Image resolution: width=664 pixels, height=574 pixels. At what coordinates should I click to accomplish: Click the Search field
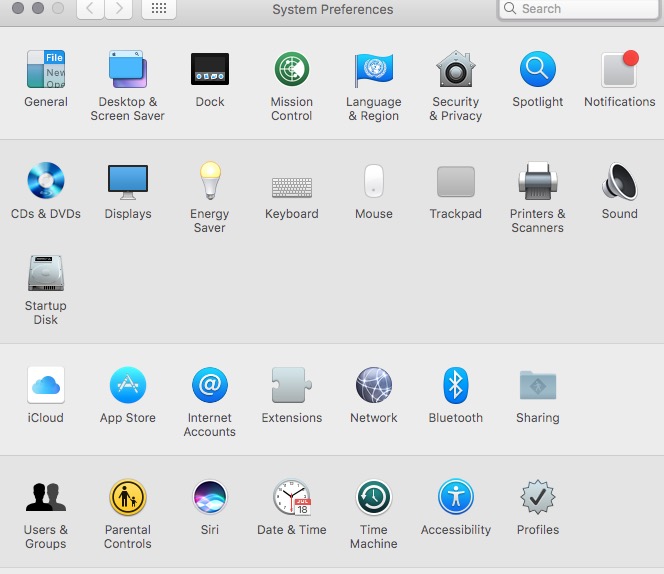(x=579, y=9)
